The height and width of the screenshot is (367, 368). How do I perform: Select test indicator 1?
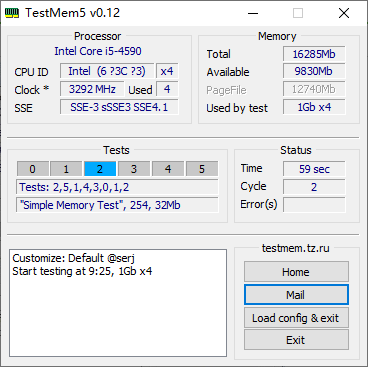point(66,169)
